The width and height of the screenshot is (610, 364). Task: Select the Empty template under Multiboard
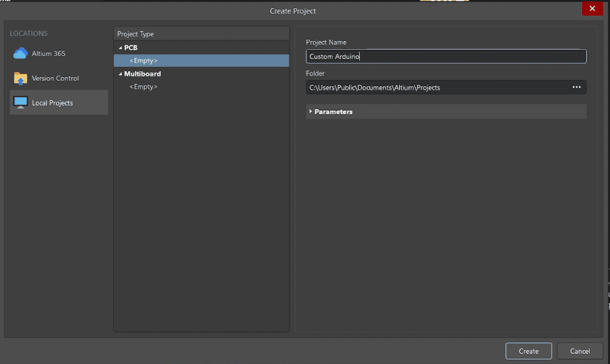tap(143, 87)
